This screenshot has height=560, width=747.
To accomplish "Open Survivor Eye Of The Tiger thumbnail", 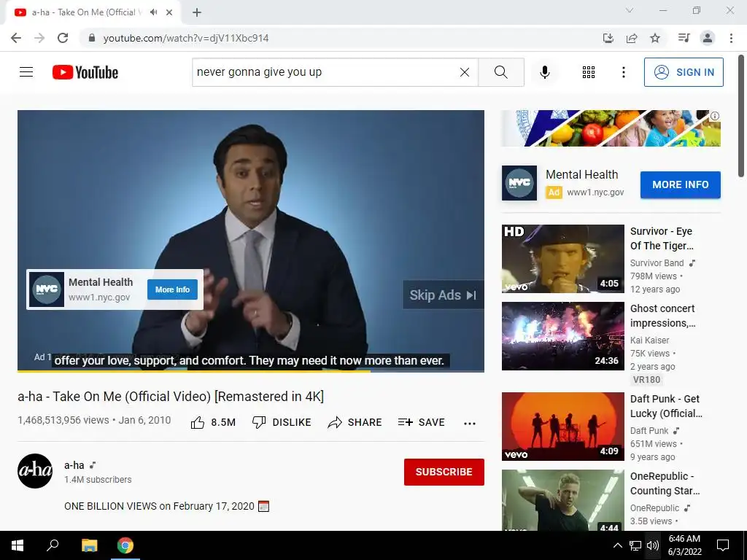I will point(562,259).
